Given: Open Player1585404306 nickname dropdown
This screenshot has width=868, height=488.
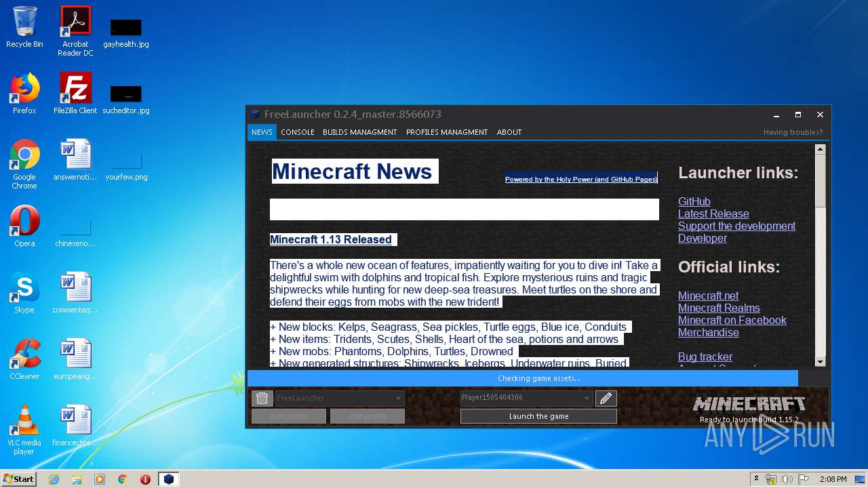Looking at the screenshot, I should point(526,398).
